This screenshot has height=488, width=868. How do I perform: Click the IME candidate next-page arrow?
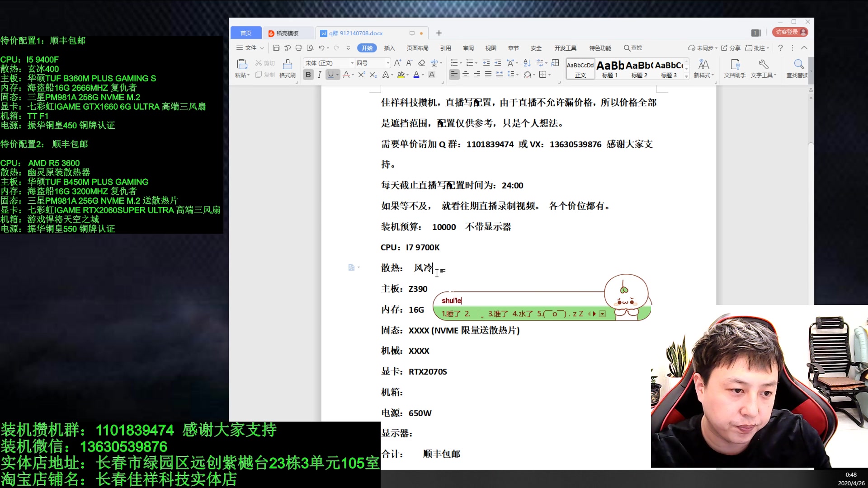(x=594, y=314)
